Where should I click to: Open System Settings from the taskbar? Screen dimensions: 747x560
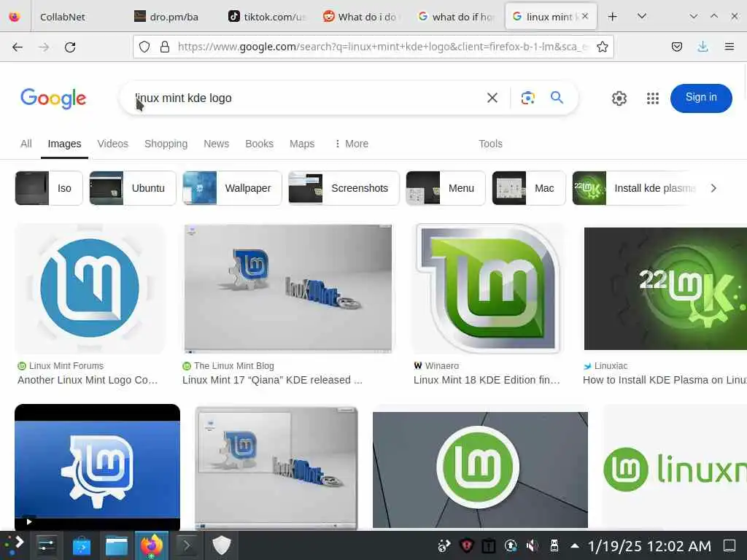point(46,545)
